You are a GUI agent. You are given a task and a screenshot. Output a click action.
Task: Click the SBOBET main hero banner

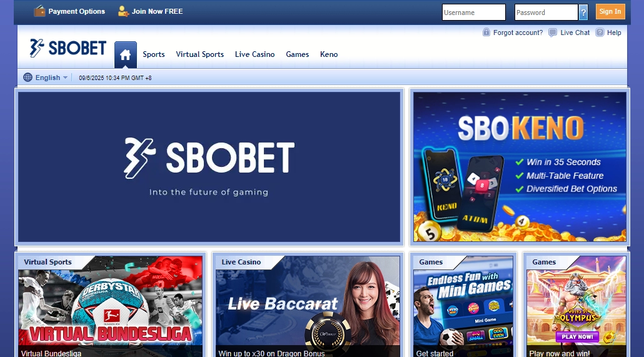point(209,167)
